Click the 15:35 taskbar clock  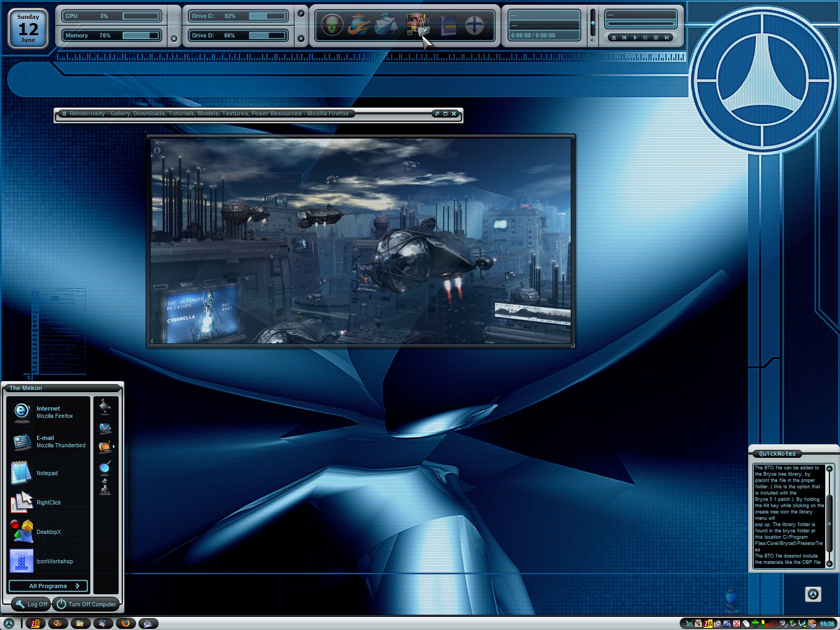click(827, 624)
